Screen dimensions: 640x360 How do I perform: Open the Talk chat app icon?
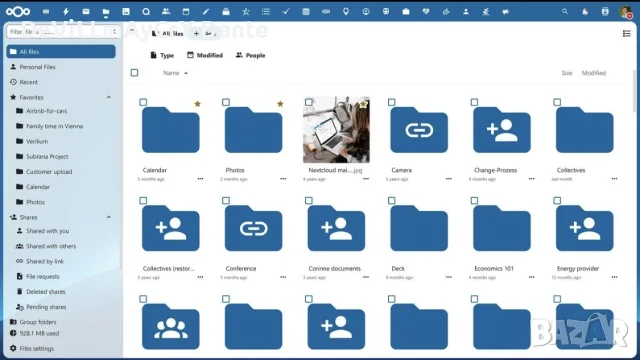pos(146,12)
